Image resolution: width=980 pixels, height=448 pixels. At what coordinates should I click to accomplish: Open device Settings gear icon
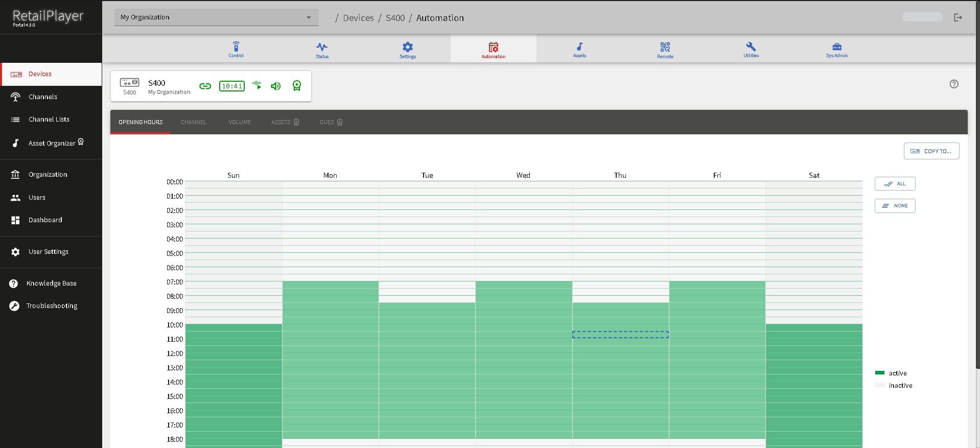point(407,49)
